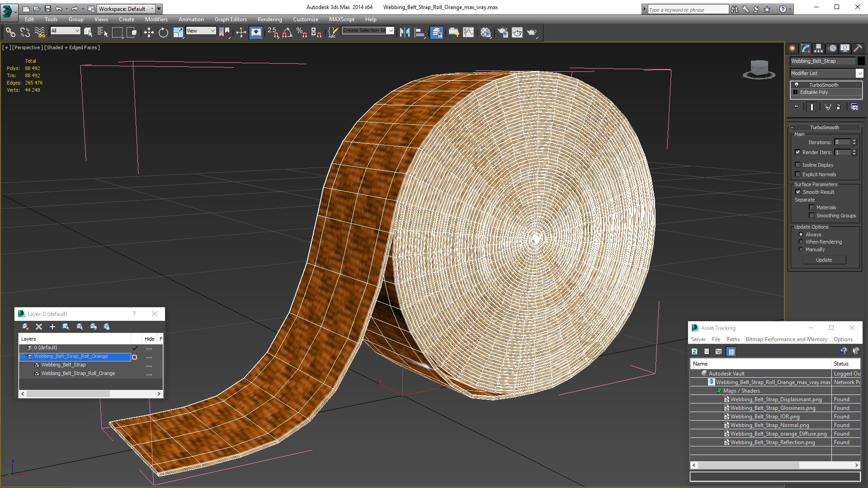The image size is (868, 488).
Task: Open the Modifiers menu
Action: (156, 19)
